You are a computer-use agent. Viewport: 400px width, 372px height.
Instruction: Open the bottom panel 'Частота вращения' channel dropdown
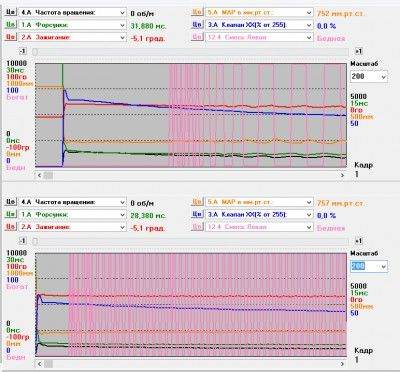pos(72,202)
